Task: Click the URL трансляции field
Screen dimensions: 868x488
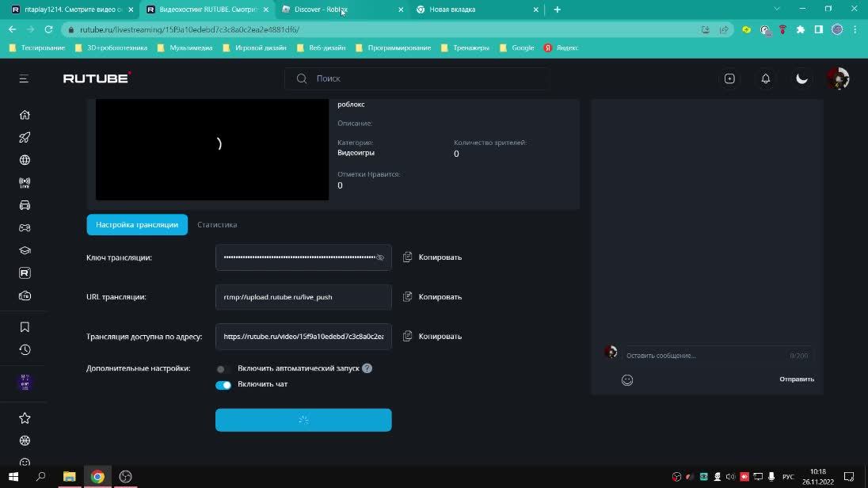Action: 303,297
